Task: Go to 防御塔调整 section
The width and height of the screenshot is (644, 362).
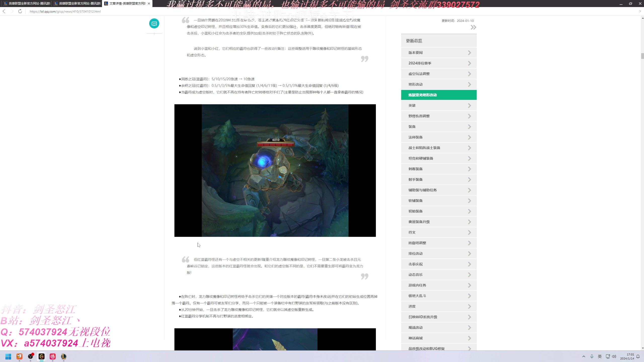Action: (x=439, y=243)
